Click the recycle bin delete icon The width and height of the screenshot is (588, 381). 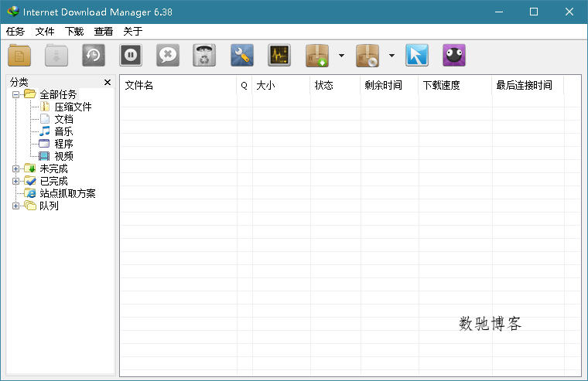(204, 56)
